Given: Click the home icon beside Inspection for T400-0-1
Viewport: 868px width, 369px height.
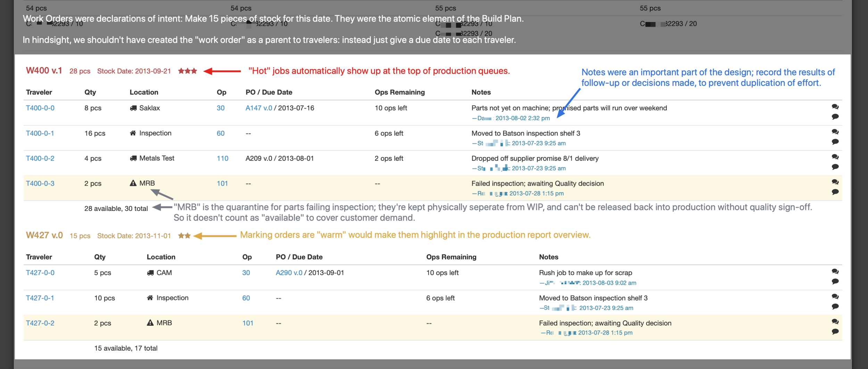Looking at the screenshot, I should 133,133.
